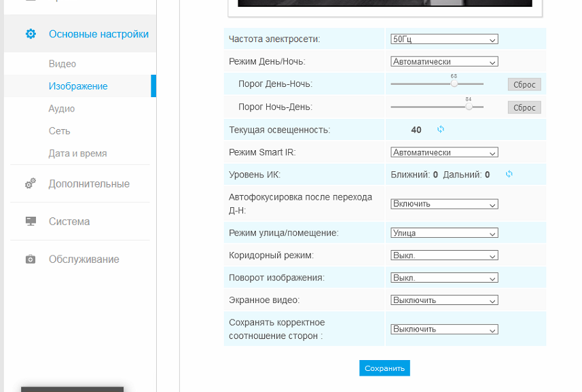Viewport: 582px width, 392px height.
Task: Open the Поворот изображения dropdown
Action: [444, 278]
